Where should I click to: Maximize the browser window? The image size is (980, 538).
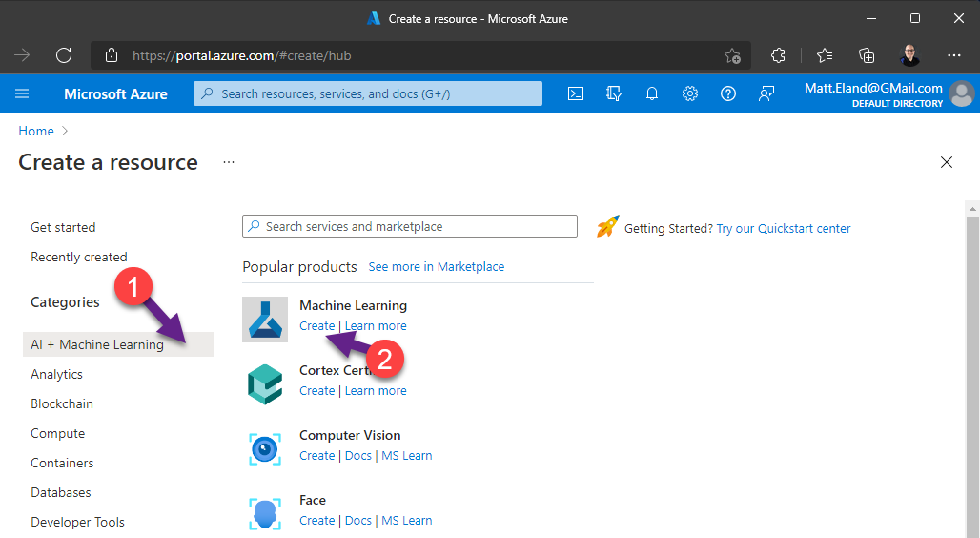point(915,19)
